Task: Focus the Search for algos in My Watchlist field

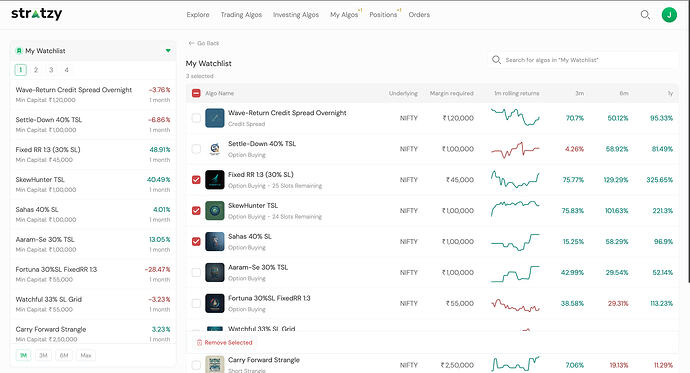Action: click(583, 60)
